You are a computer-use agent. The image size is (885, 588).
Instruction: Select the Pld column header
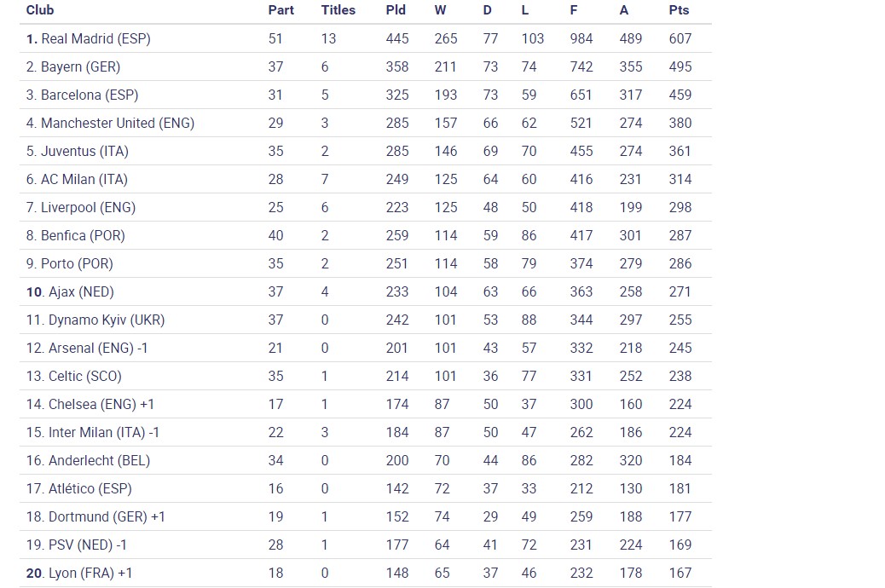(x=396, y=10)
